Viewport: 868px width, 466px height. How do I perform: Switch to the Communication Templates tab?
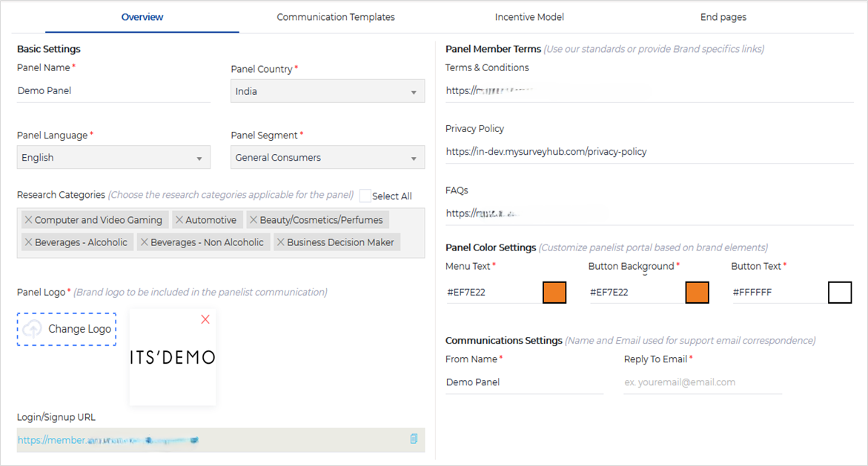coord(336,17)
